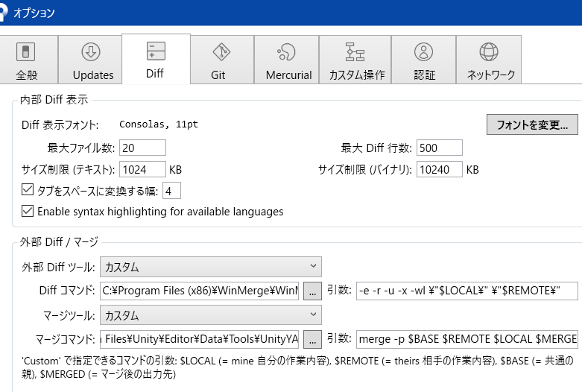Click the Diff コマンド path field

[x=199, y=291]
